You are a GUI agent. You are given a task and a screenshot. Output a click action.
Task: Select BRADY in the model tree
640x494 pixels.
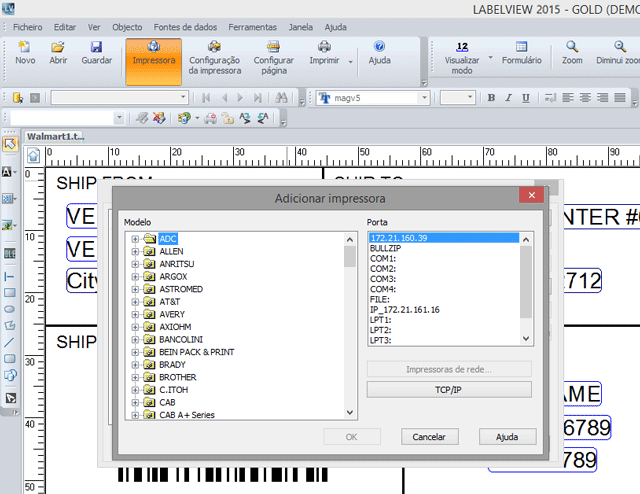(x=172, y=365)
